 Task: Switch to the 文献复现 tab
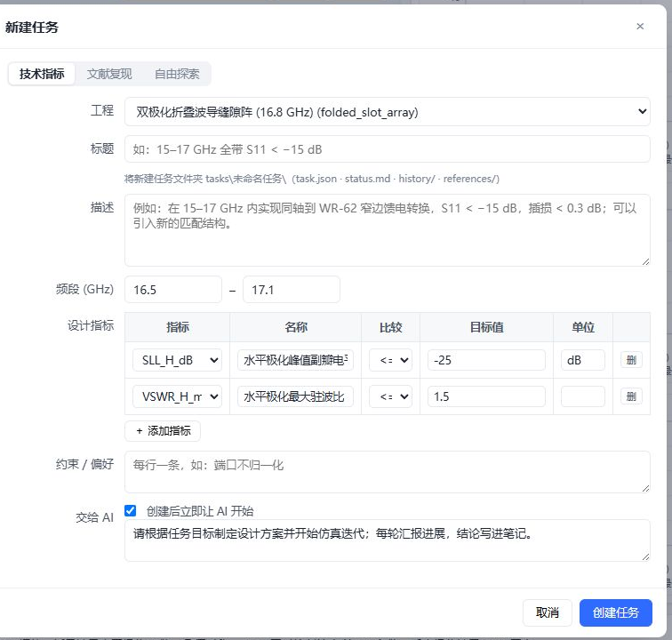tap(109, 74)
